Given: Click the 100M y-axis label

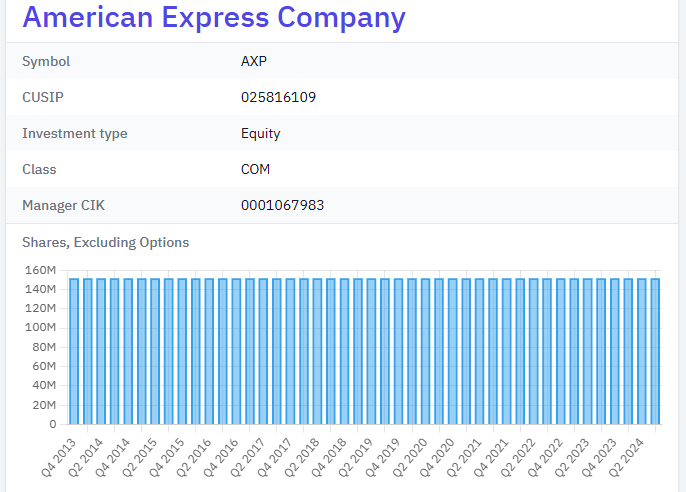Looking at the screenshot, I should pos(41,328).
